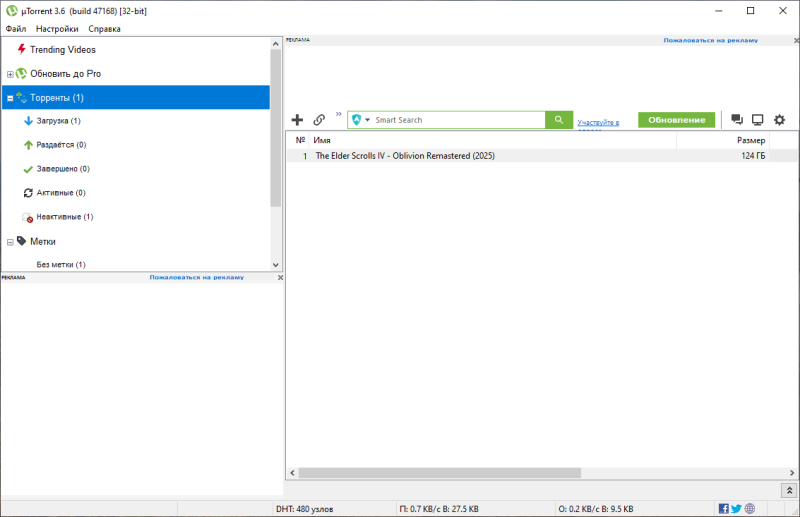Image resolution: width=800 pixels, height=517 pixels.
Task: Click the green search magnifier button
Action: (x=559, y=120)
